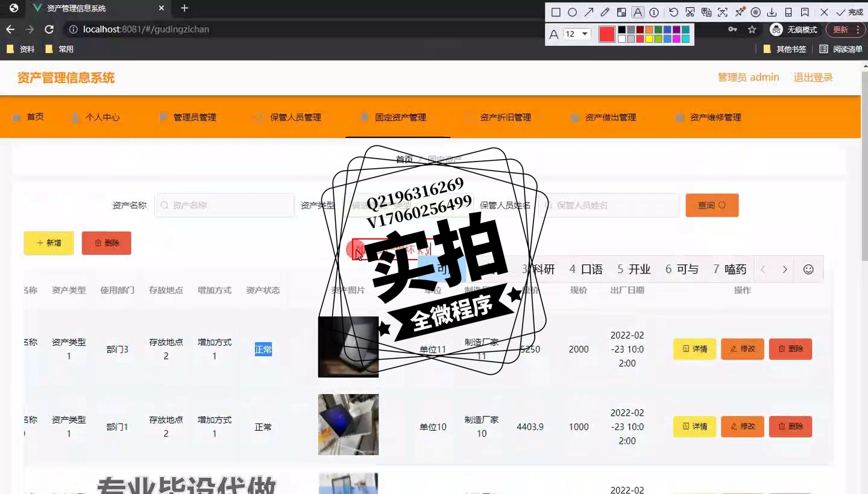
Task: Choose the black color swatch
Action: pyautogui.click(x=621, y=30)
